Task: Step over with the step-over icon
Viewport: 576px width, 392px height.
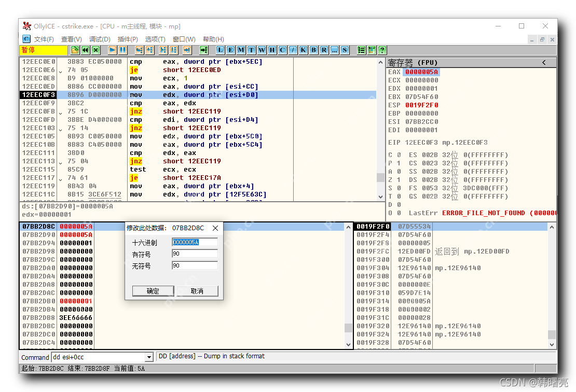Action: tap(150, 50)
